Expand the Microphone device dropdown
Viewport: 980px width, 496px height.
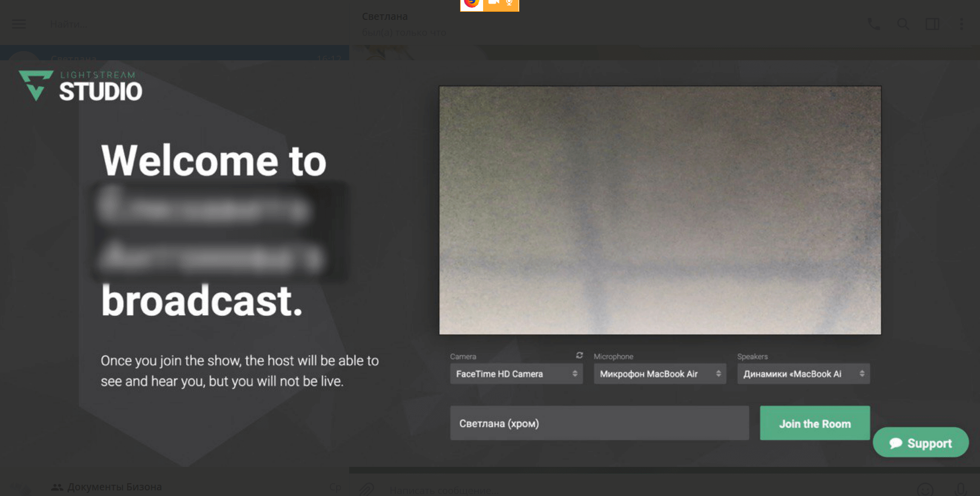(659, 374)
